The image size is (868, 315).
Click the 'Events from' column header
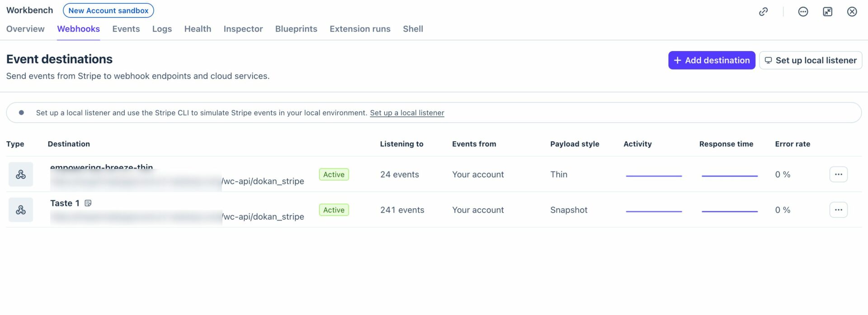tap(474, 144)
